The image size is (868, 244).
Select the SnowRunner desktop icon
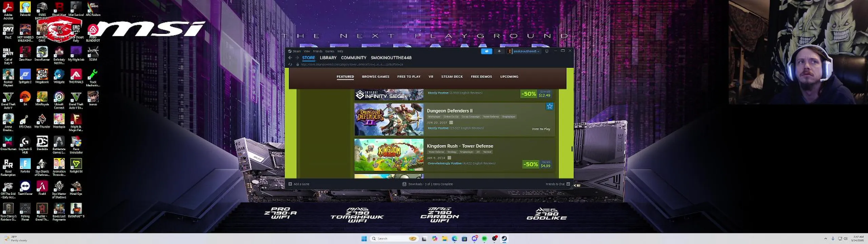click(x=42, y=54)
